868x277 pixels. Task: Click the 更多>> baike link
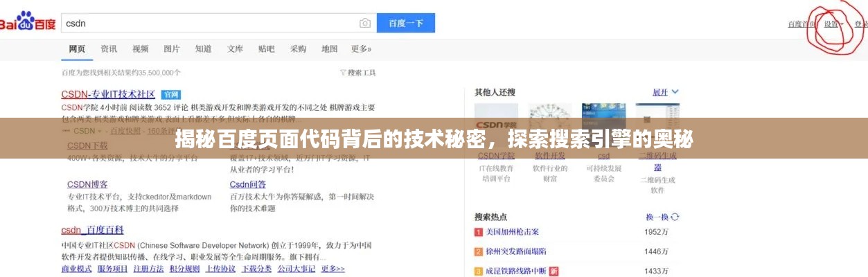pyautogui.click(x=333, y=269)
